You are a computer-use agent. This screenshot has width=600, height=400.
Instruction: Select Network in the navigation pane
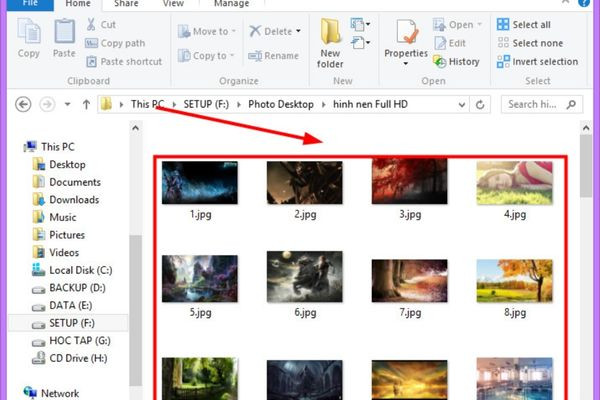click(x=51, y=393)
